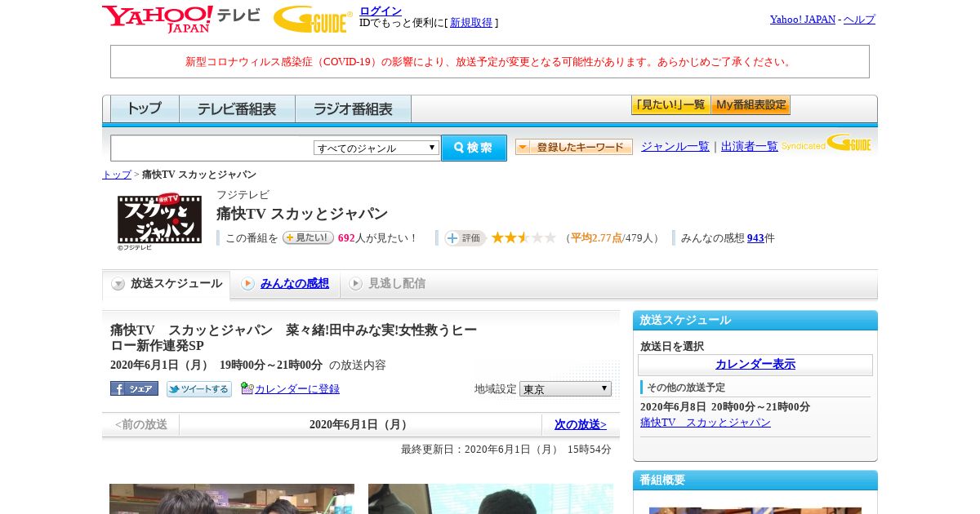Select the 放送スケジュール tab
Viewport: 980px width, 514px height.
167,284
